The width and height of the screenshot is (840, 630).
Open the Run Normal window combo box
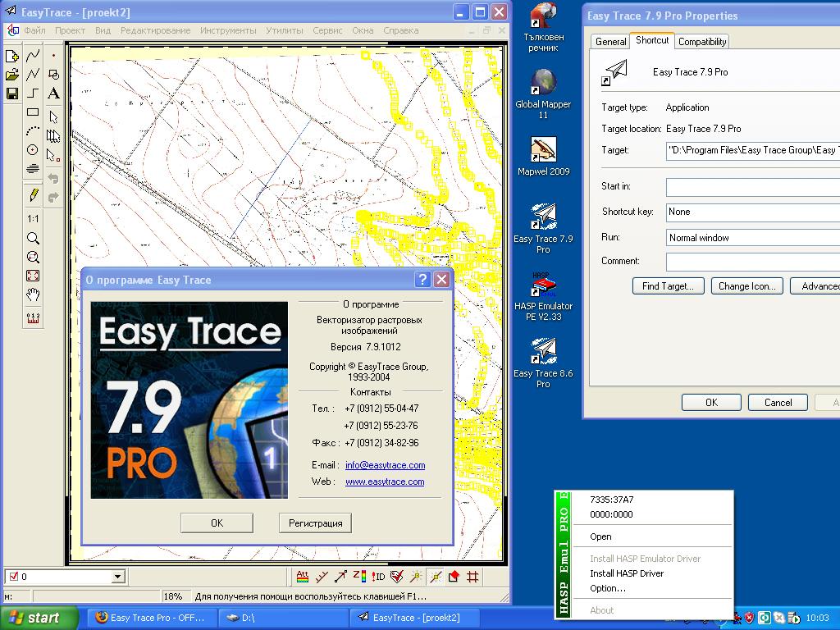[753, 237]
